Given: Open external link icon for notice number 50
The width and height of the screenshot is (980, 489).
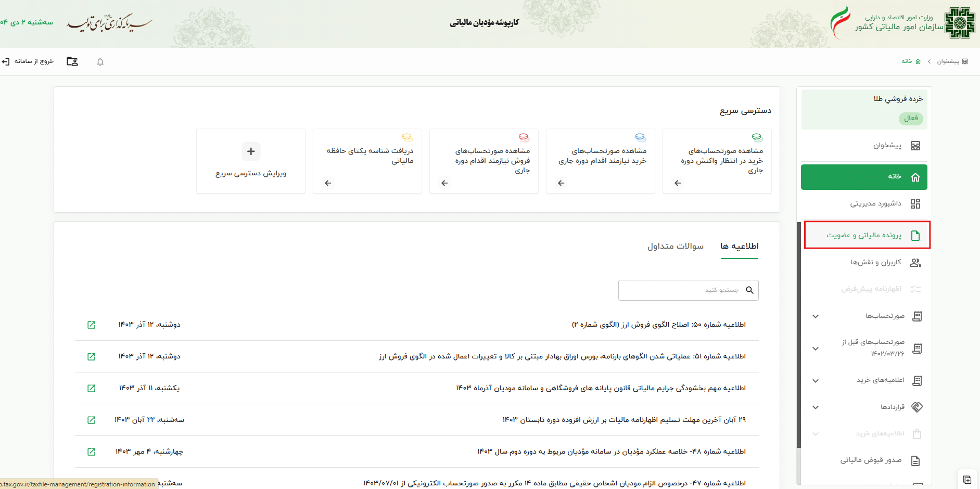Looking at the screenshot, I should (92, 325).
